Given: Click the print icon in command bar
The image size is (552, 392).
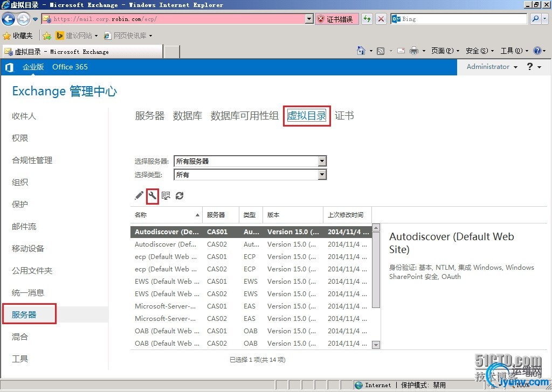Looking at the screenshot, I should pos(414,51).
